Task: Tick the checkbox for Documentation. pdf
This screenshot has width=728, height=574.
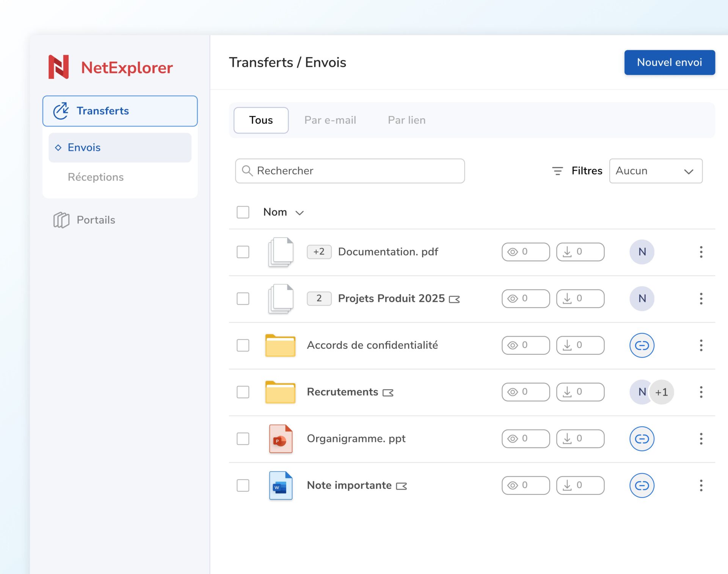Action: [x=243, y=252]
